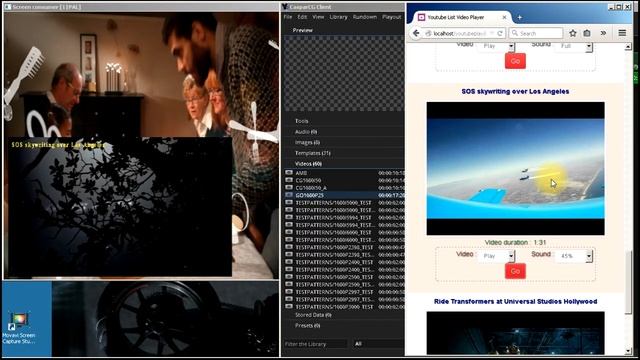Click the Filter the Library input
Image resolution: width=640 pixels, height=360 pixels.
click(315, 344)
